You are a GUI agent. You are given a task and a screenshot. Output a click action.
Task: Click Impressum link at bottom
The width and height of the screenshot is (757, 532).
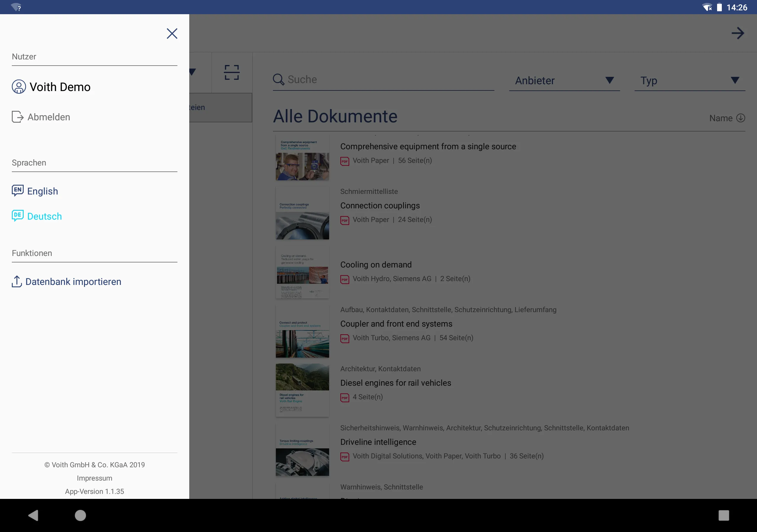coord(95,478)
